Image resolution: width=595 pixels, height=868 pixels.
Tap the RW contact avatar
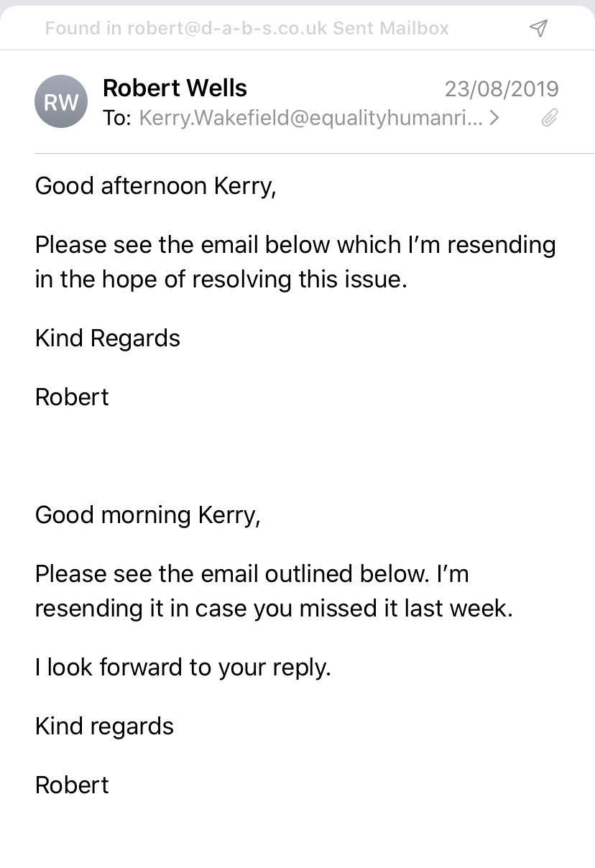(61, 102)
